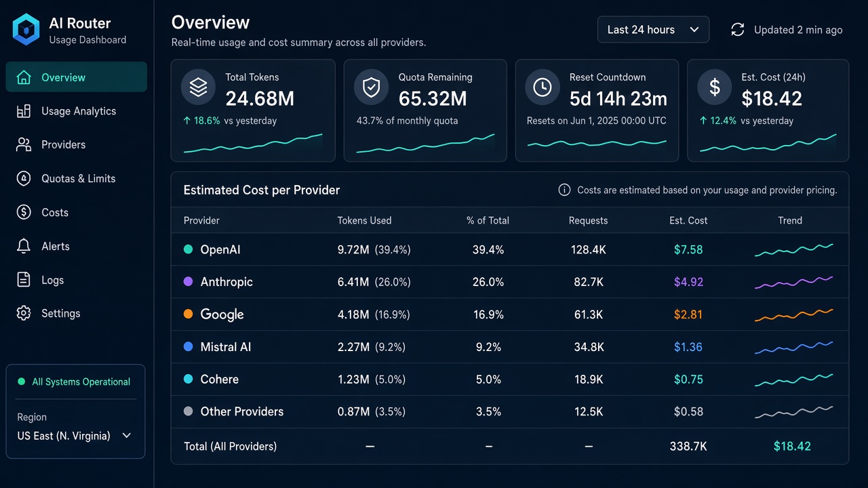Image resolution: width=868 pixels, height=488 pixels.
Task: Click the Usage Analytics chart icon
Action: pyautogui.click(x=24, y=111)
